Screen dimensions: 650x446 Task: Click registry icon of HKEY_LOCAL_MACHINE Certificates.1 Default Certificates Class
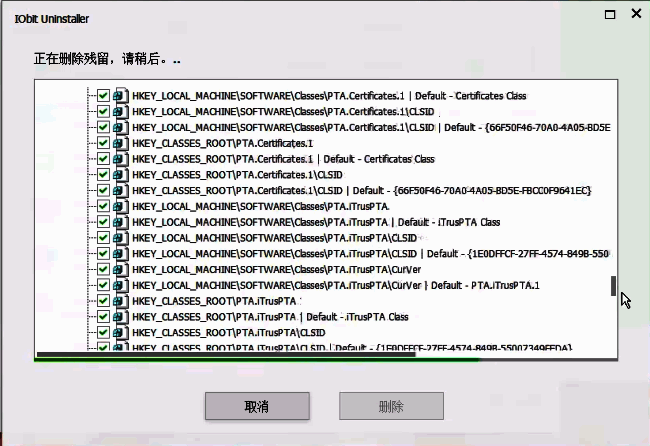pyautogui.click(x=121, y=96)
